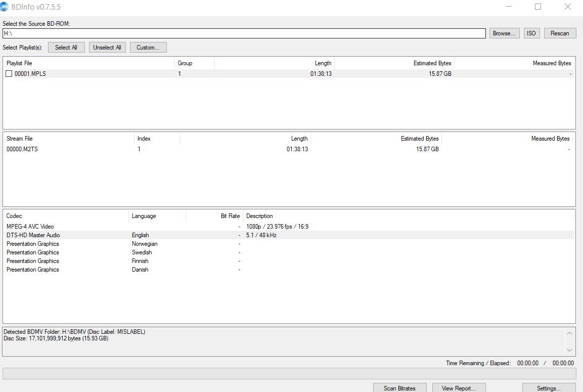This screenshot has height=392, width=583.
Task: Select Presentation Graphics row for Swedish
Action: pos(289,252)
